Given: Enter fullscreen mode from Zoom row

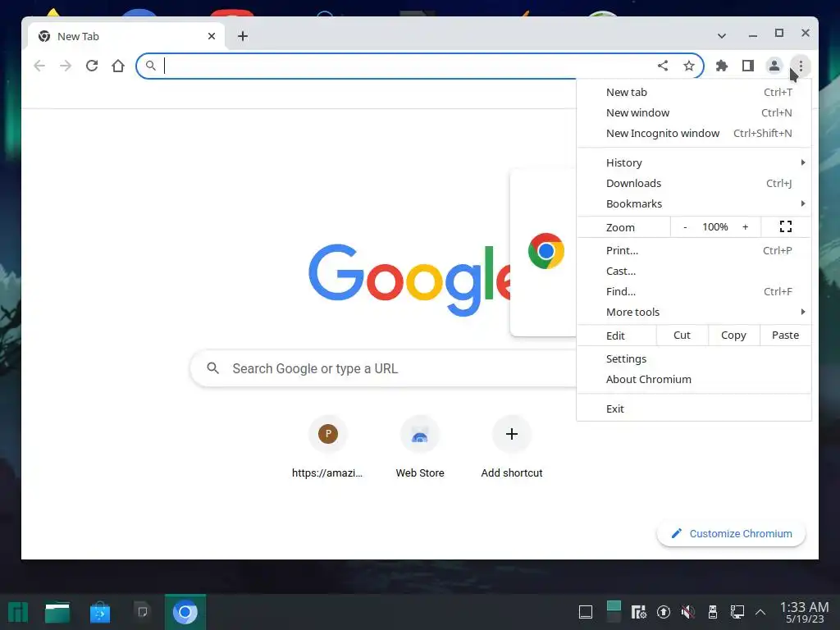Looking at the screenshot, I should 785,226.
